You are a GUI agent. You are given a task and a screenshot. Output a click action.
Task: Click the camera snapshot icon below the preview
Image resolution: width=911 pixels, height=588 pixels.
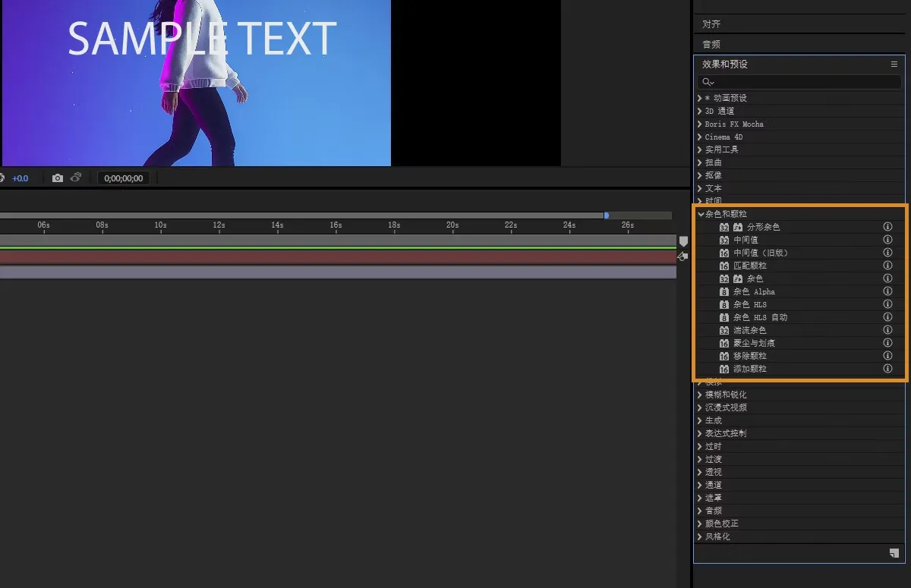pyautogui.click(x=57, y=178)
